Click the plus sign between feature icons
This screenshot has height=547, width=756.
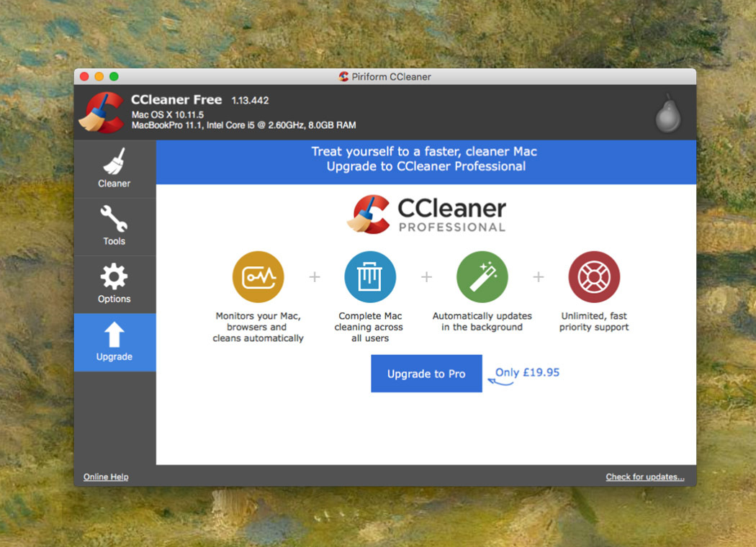coord(314,276)
